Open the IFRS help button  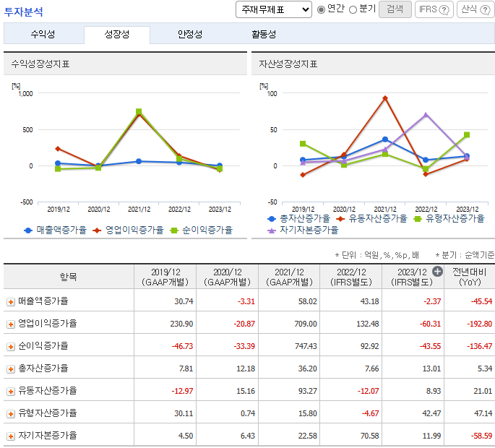click(434, 9)
